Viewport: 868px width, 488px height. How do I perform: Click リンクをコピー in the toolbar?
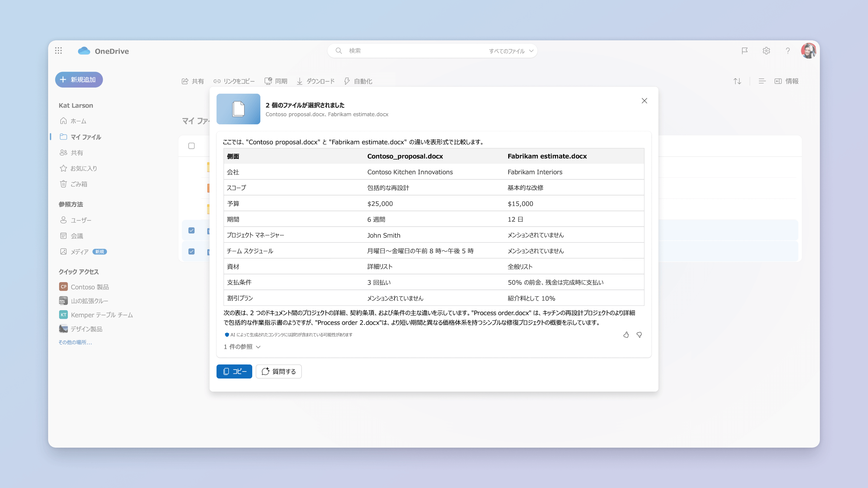(x=234, y=81)
